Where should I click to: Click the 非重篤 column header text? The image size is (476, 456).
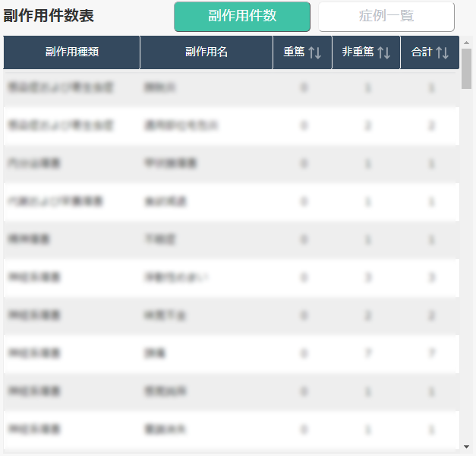click(358, 52)
